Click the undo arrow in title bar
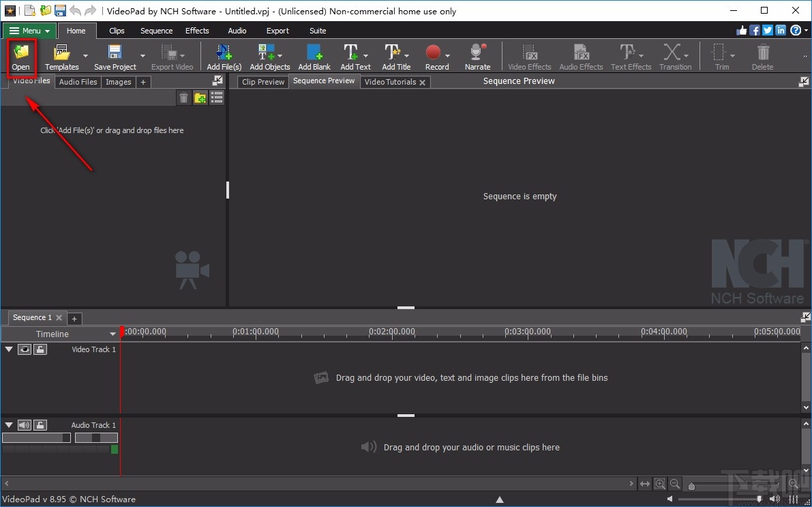This screenshot has width=812, height=507. pyautogui.click(x=75, y=10)
